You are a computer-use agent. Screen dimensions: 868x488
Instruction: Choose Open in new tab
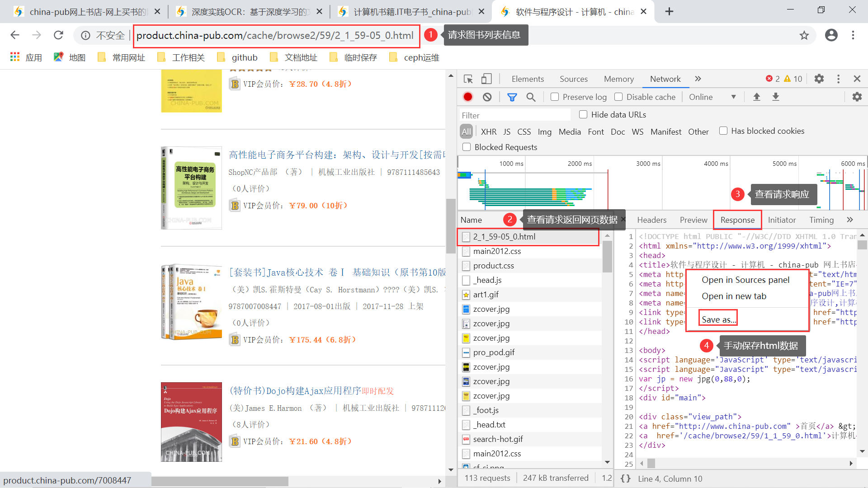(x=734, y=296)
